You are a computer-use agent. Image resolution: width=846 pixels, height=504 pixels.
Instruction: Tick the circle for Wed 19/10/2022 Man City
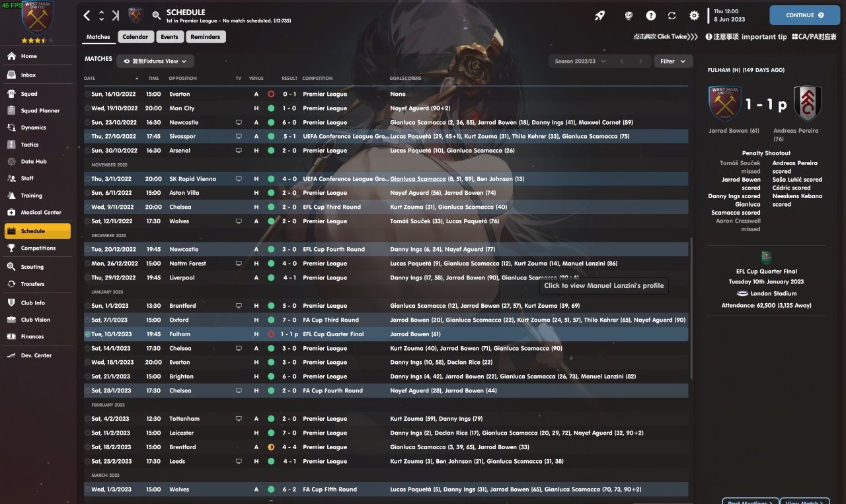[x=88, y=108]
